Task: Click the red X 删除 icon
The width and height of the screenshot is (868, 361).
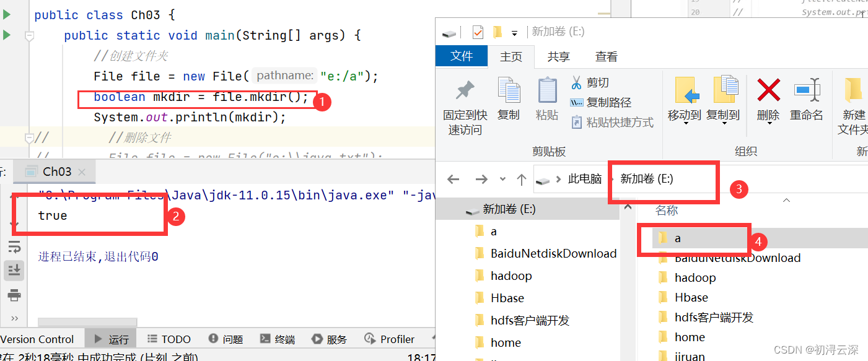Action: pyautogui.click(x=768, y=91)
